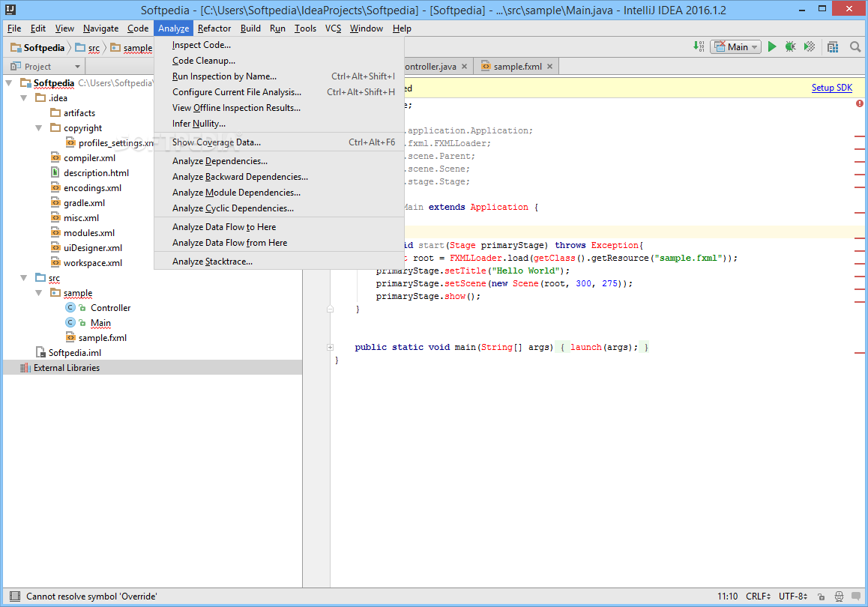This screenshot has width=868, height=607.
Task: Close the Controller.java tab
Action: pyautogui.click(x=465, y=67)
